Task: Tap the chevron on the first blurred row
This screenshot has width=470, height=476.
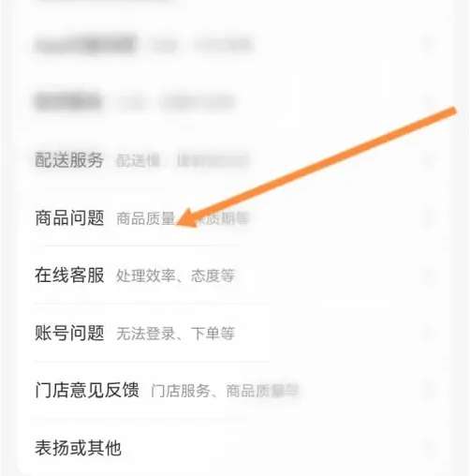Action: 431,45
